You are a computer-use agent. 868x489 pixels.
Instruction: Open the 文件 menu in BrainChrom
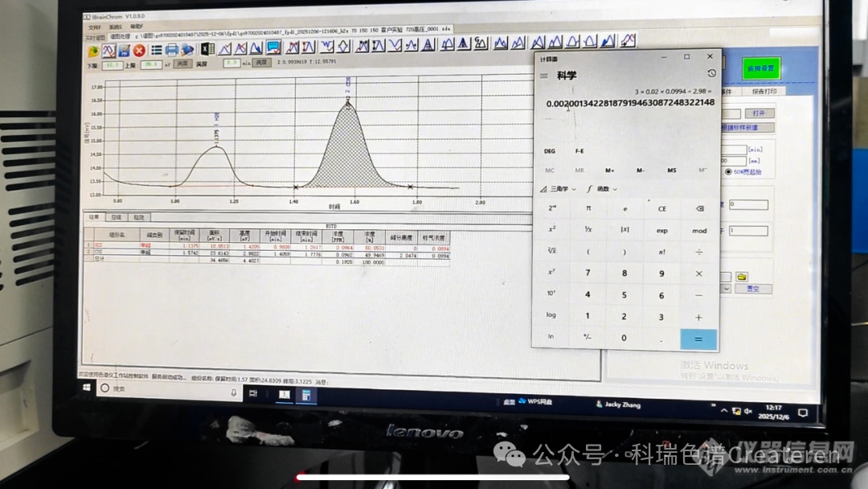point(95,27)
